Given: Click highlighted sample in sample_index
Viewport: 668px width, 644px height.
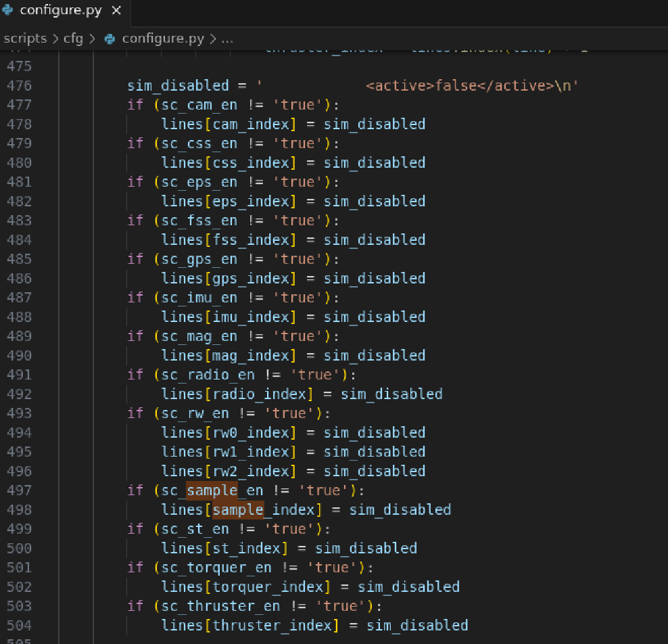Looking at the screenshot, I should [x=238, y=510].
